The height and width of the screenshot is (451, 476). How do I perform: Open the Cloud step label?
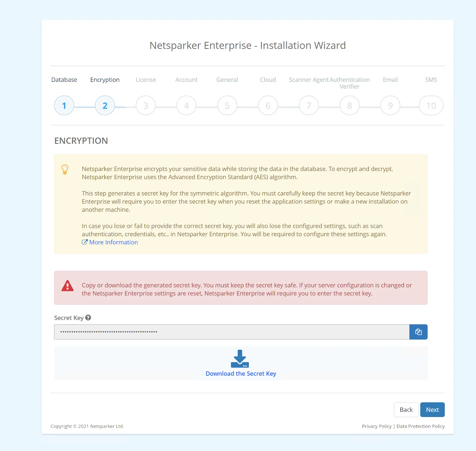268,80
